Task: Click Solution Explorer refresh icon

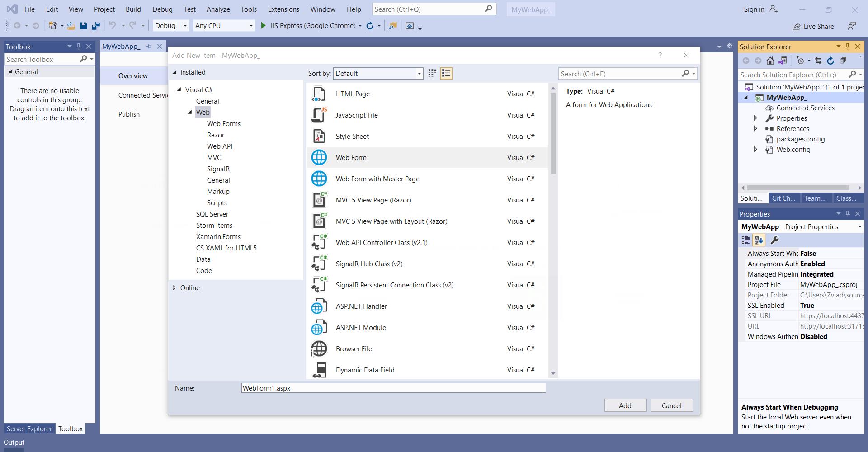Action: [830, 61]
